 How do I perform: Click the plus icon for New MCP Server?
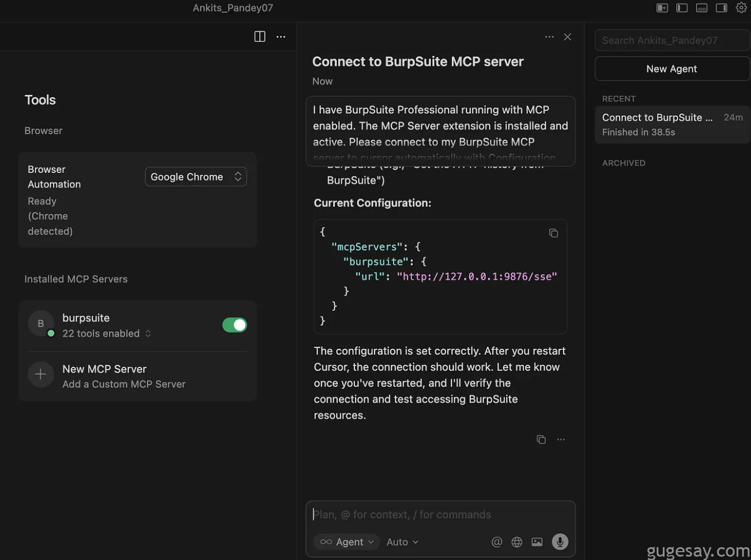coord(41,374)
